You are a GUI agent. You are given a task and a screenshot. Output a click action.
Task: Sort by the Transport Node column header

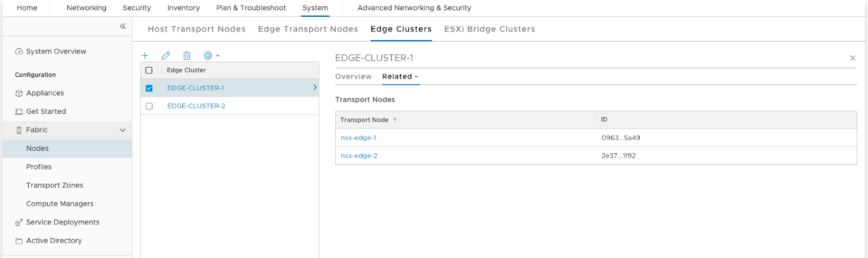tap(365, 120)
